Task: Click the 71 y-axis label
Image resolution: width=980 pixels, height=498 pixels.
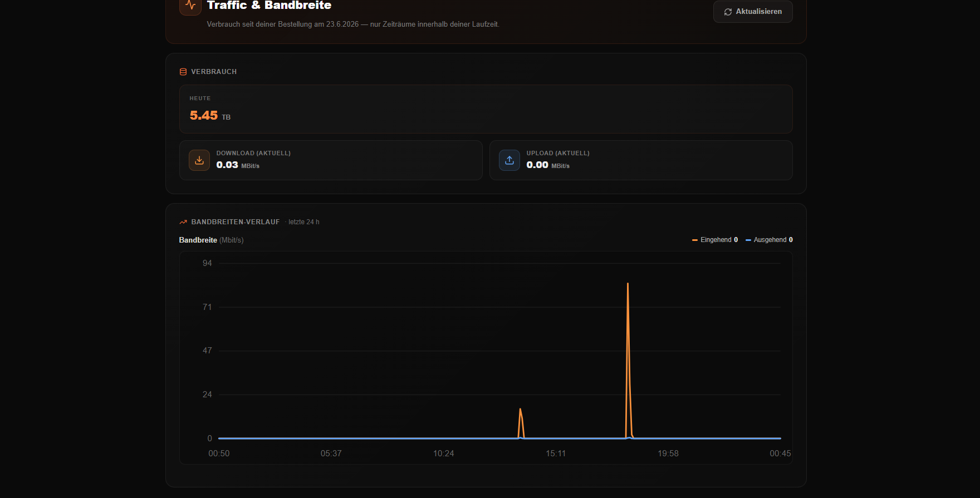Action: (207, 307)
